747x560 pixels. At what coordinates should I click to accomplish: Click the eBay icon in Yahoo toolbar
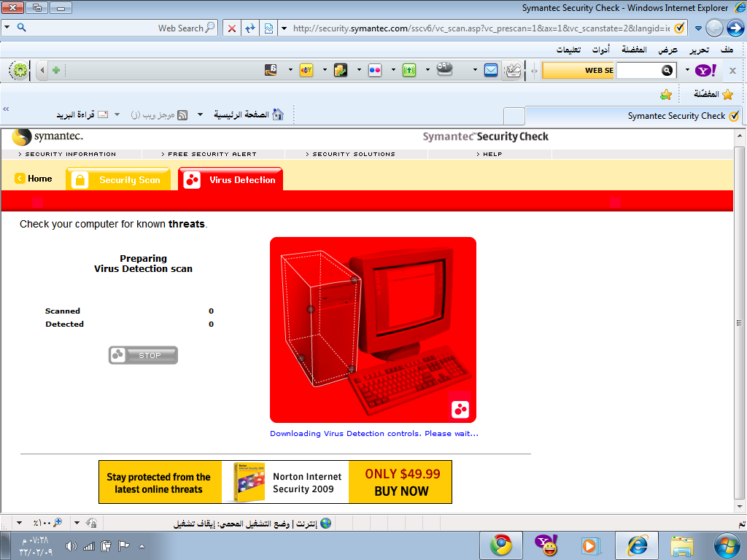(306, 70)
